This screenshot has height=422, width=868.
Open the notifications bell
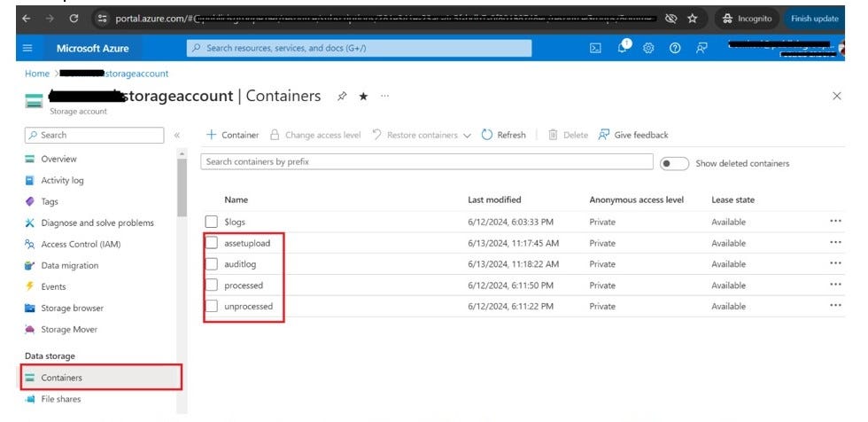[x=623, y=47]
